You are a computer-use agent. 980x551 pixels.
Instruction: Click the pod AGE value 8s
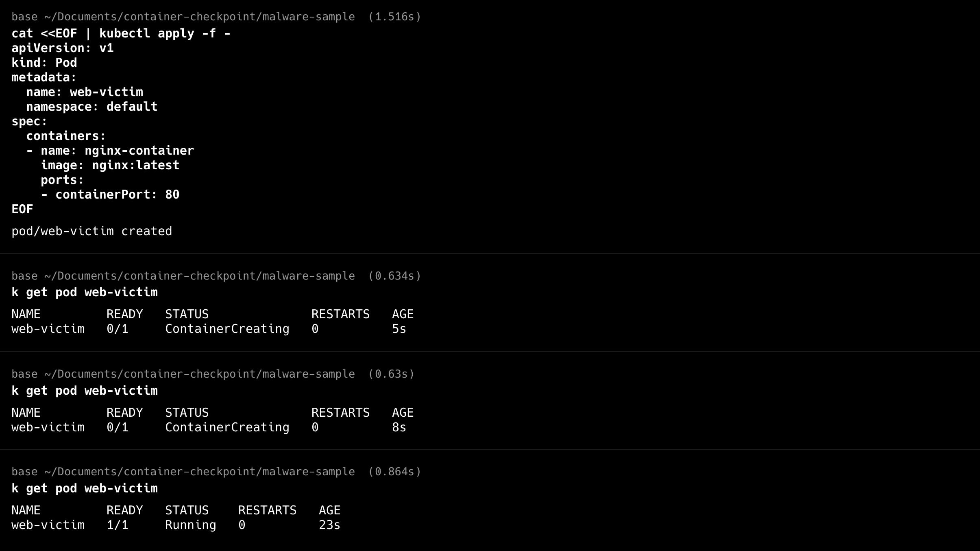coord(399,427)
